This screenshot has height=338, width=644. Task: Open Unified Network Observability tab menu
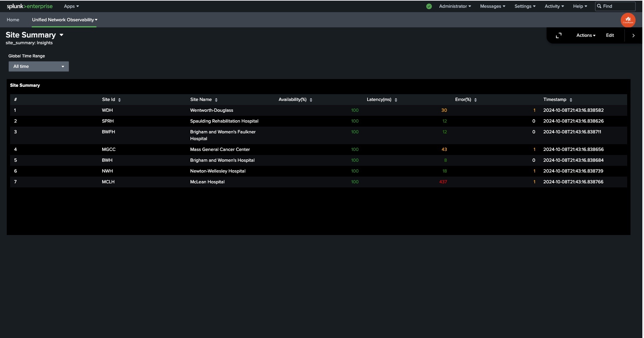(64, 20)
